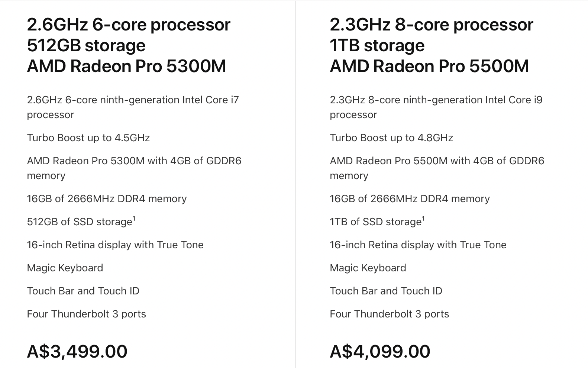The height and width of the screenshot is (368, 588).
Task: Click the Radeon Pro 5500M with 4GB GDDR6 line
Action: tap(437, 161)
